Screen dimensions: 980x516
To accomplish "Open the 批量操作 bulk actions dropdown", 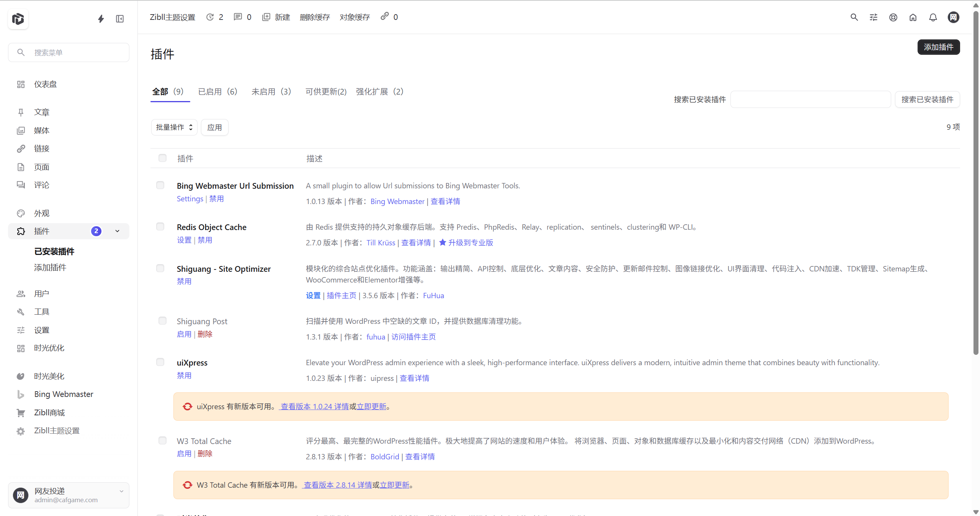I will point(174,127).
